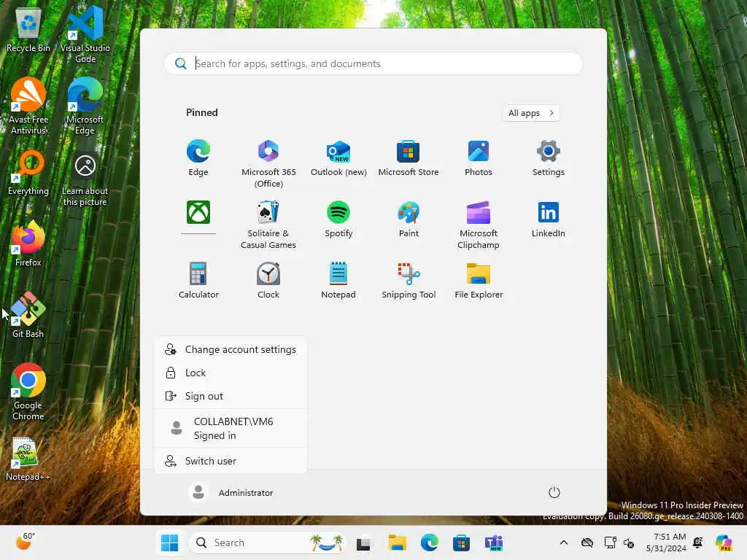Open the Xbox pinned icon
The height and width of the screenshot is (560, 747).
pos(198,212)
